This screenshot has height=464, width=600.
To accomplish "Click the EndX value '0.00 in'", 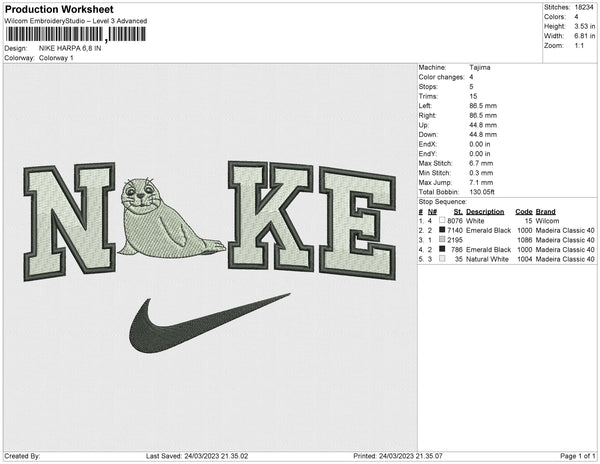I will [479, 144].
